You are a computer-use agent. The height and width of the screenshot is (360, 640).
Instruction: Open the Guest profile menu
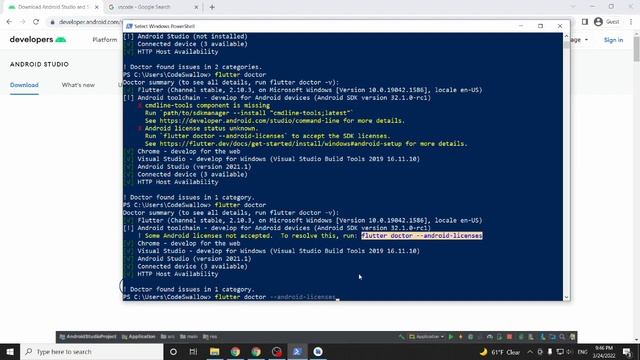click(x=606, y=22)
